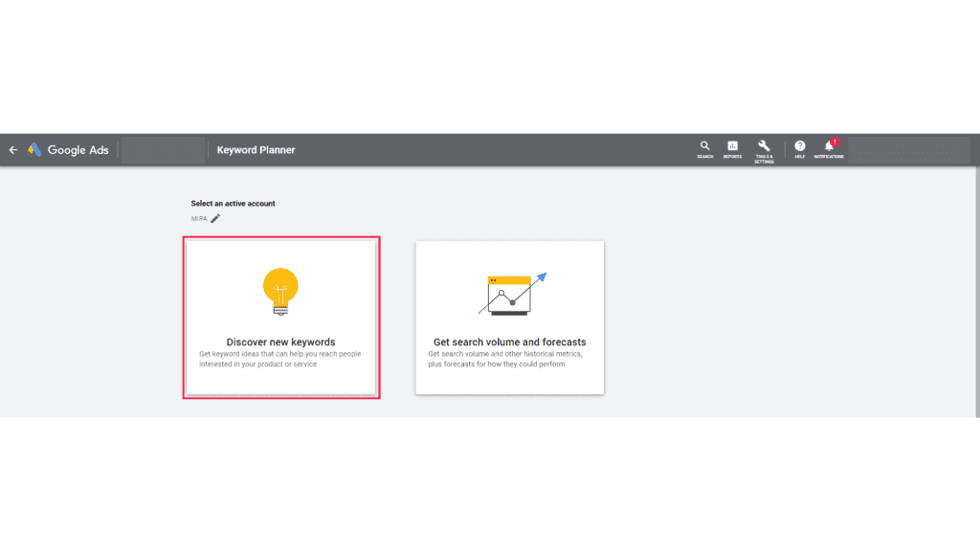
Task: Select the Discover new keywords card
Action: coord(280,317)
